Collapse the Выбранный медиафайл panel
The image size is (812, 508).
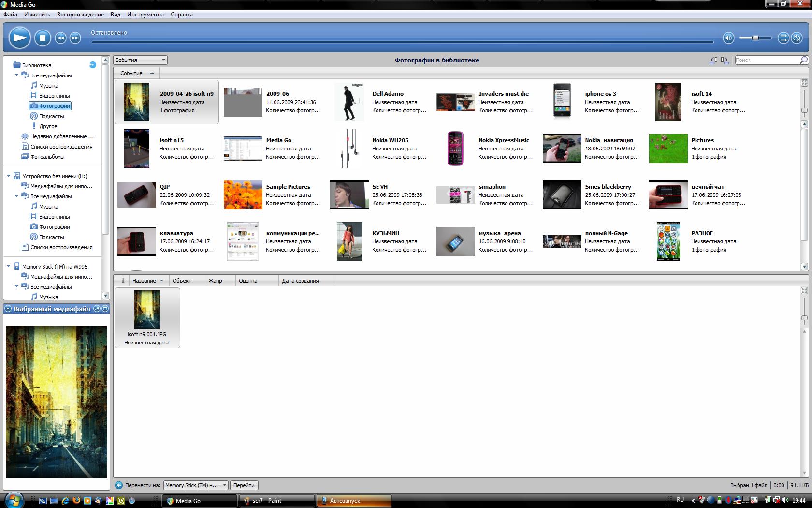coord(8,309)
